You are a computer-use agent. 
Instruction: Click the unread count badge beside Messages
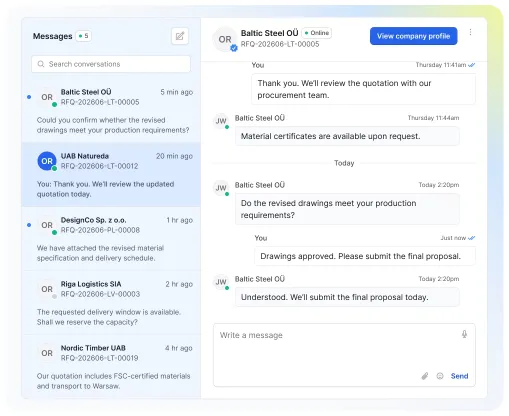click(x=84, y=36)
